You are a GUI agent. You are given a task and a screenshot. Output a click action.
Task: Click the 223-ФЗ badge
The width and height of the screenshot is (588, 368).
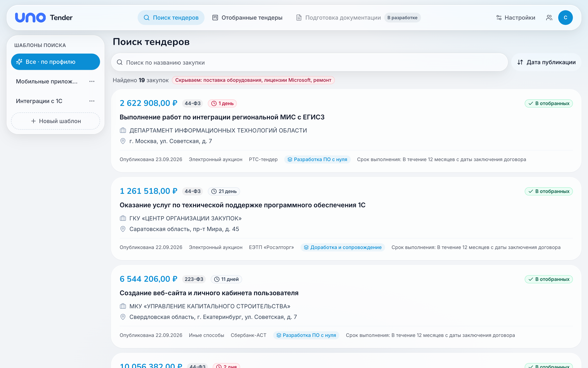[194, 279]
